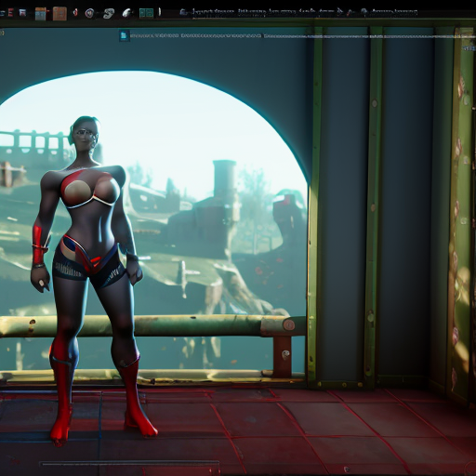Click the blue document icon above viewport

[x=124, y=35]
